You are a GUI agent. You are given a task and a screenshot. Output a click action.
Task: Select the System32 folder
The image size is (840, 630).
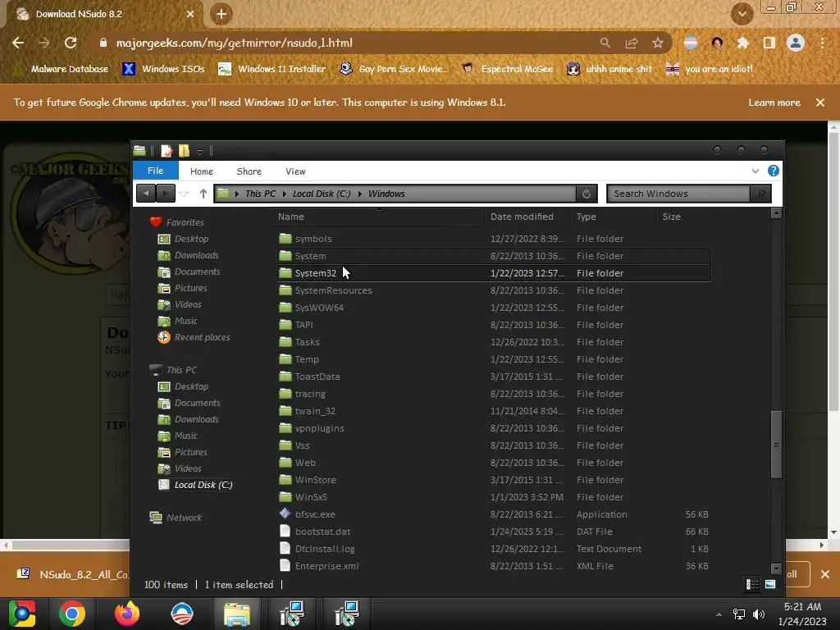tap(493, 273)
